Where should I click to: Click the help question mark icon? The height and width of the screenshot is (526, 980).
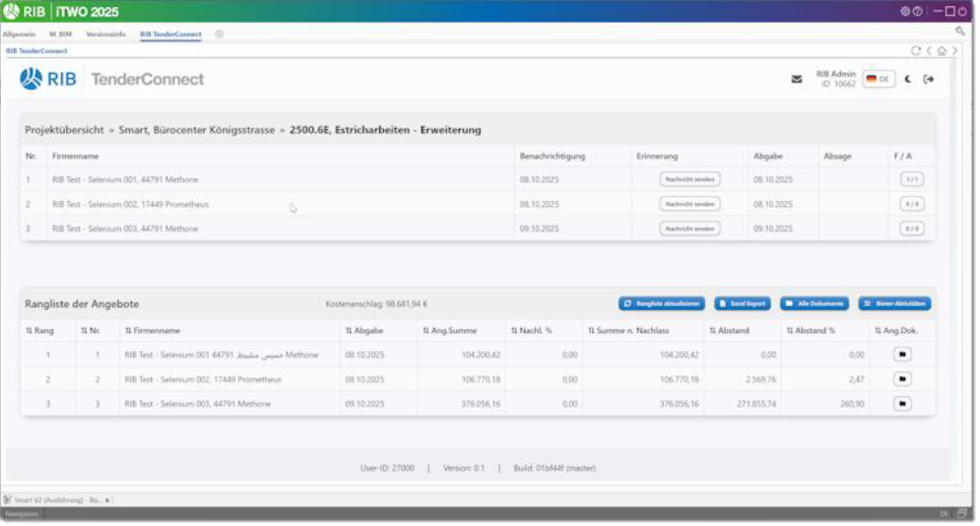click(x=917, y=12)
